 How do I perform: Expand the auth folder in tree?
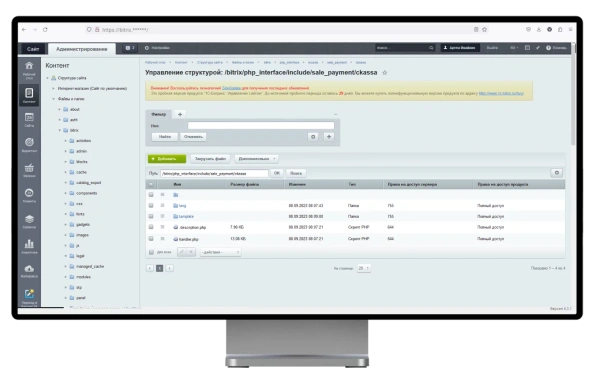click(59, 120)
